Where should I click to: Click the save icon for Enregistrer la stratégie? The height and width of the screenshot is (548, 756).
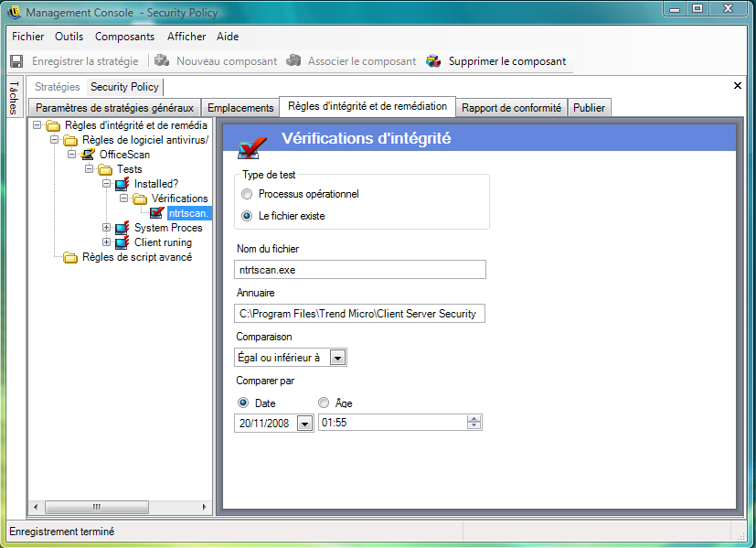[16, 61]
